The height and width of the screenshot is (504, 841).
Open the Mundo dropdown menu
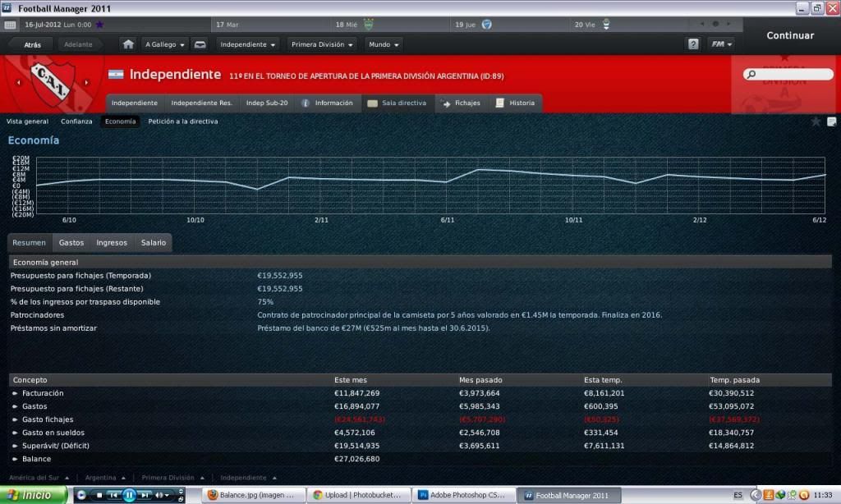coord(384,44)
